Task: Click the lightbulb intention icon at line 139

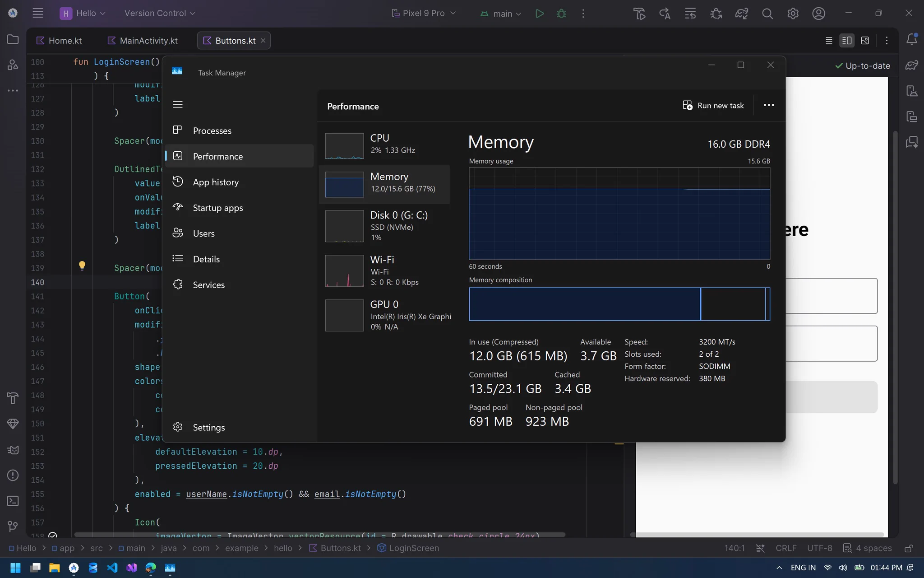Action: click(x=82, y=266)
